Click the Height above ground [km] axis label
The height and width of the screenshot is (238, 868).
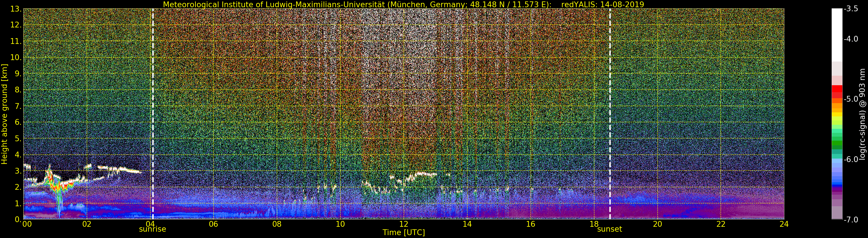pyautogui.click(x=4, y=114)
